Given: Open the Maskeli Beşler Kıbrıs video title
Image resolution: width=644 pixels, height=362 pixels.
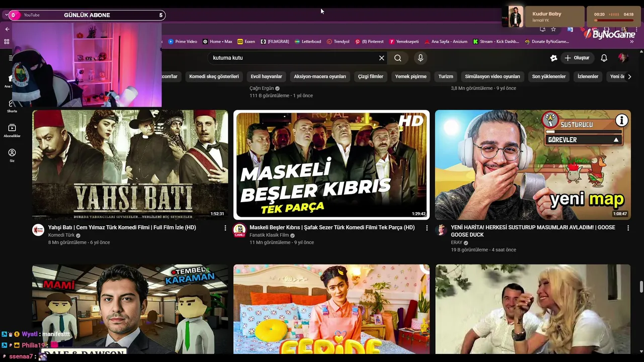Looking at the screenshot, I should tap(332, 228).
